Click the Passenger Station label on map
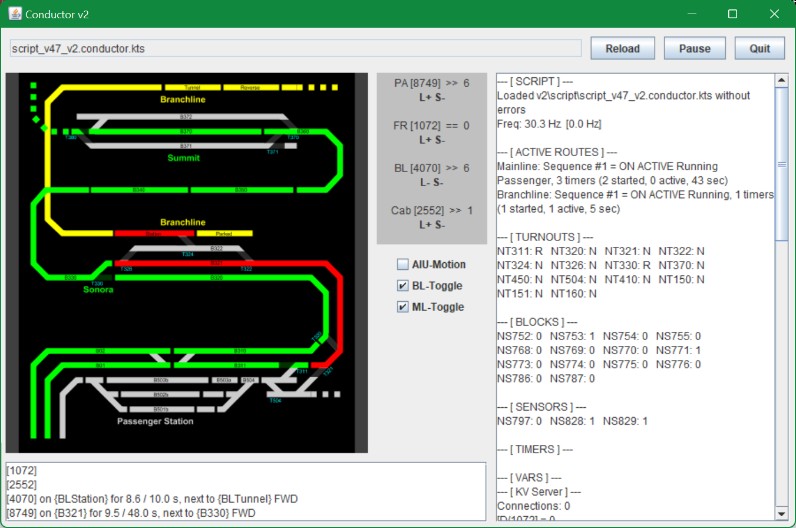This screenshot has height=528, width=796. [x=155, y=421]
